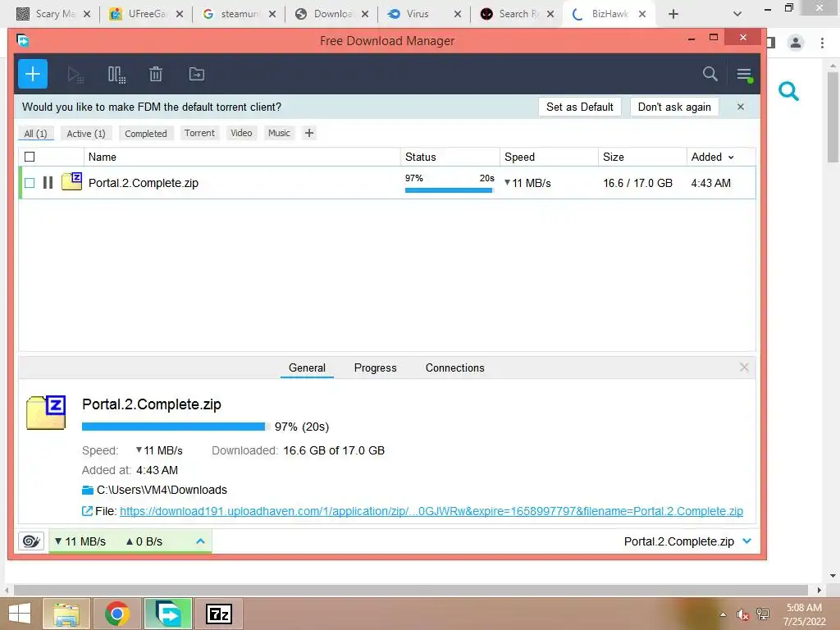
Task: Select the Completed filter tab
Action: 146,134
